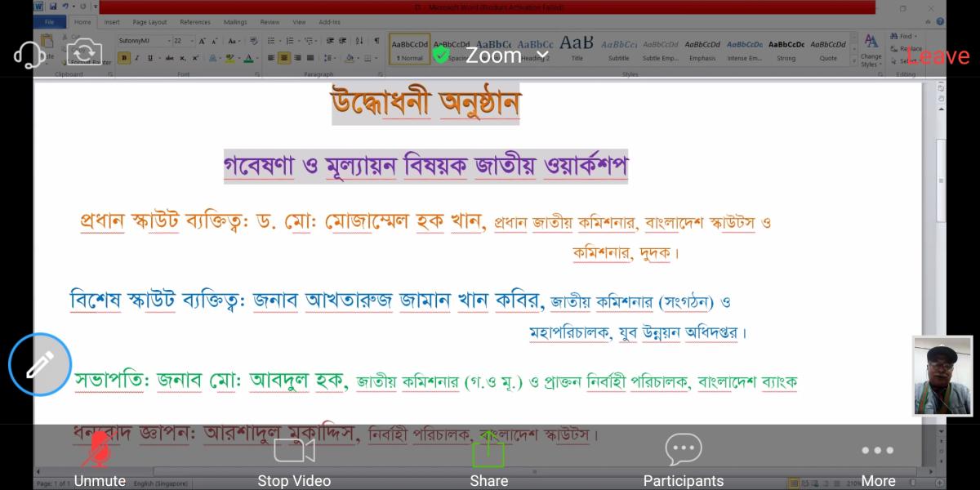Center-align text in the Word ribbon

(283, 58)
